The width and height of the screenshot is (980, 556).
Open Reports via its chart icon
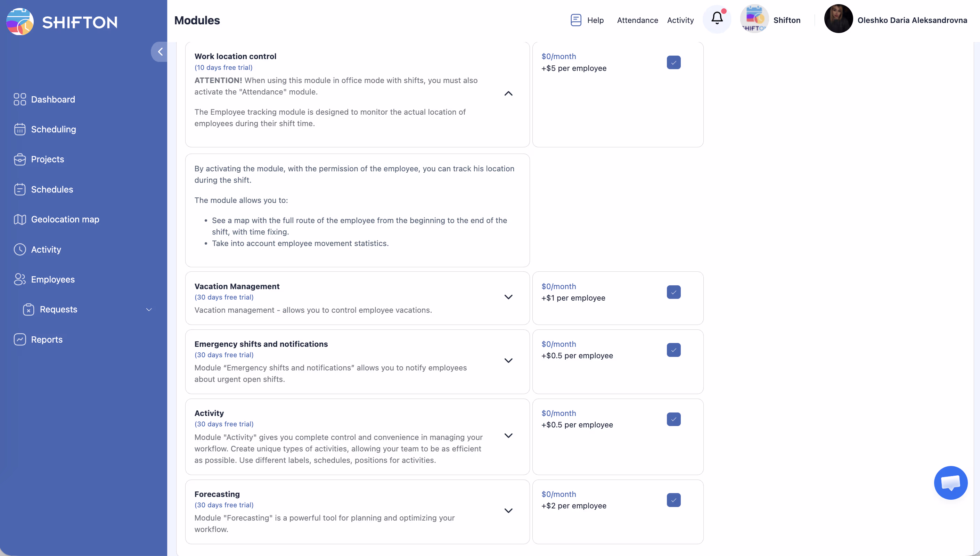click(x=19, y=339)
